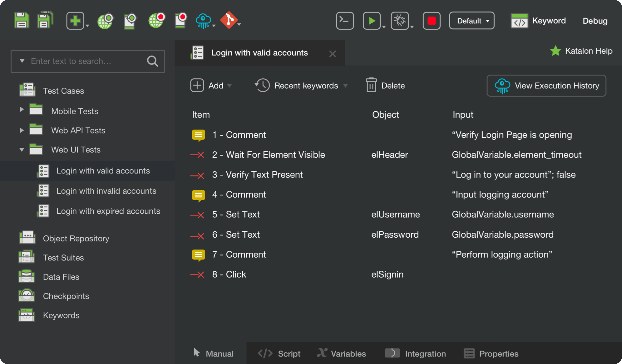Open the Git icon in toolbar
622x364 pixels.
pyautogui.click(x=229, y=21)
